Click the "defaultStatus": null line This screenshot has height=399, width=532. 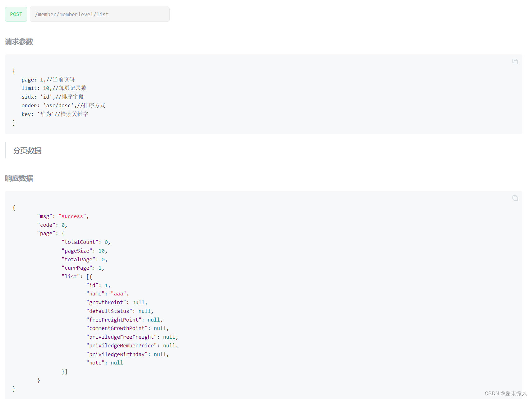tap(120, 311)
